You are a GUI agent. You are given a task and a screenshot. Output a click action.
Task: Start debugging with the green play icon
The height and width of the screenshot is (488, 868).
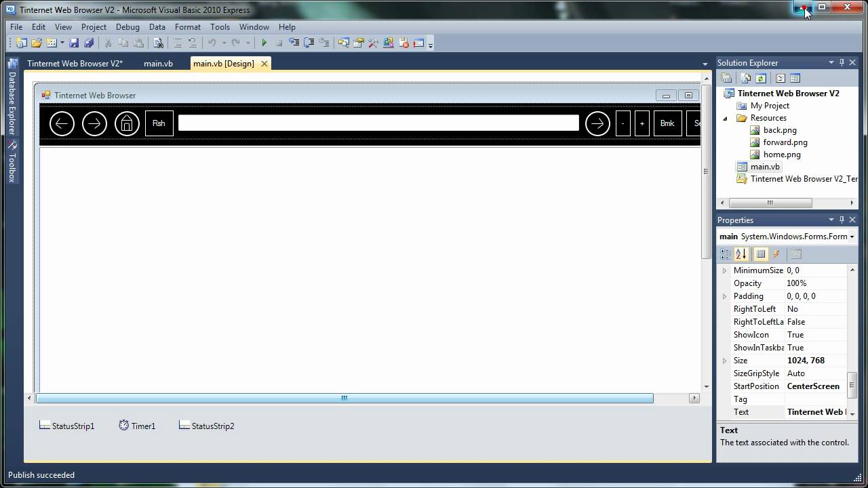pyautogui.click(x=264, y=43)
